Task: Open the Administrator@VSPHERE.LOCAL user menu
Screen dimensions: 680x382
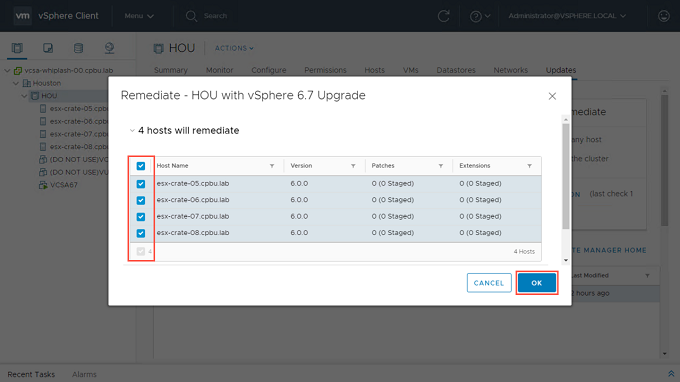Action: point(567,16)
